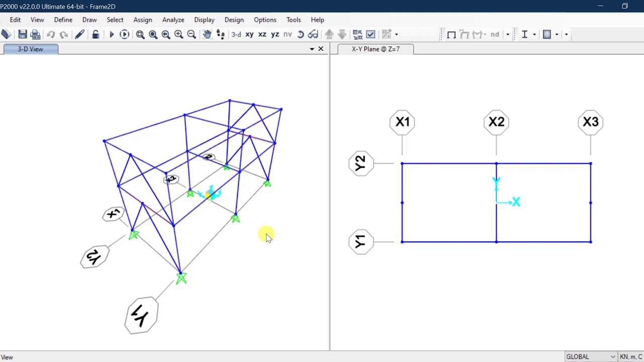Set the xz plane view
The image size is (644, 362).
262,34
